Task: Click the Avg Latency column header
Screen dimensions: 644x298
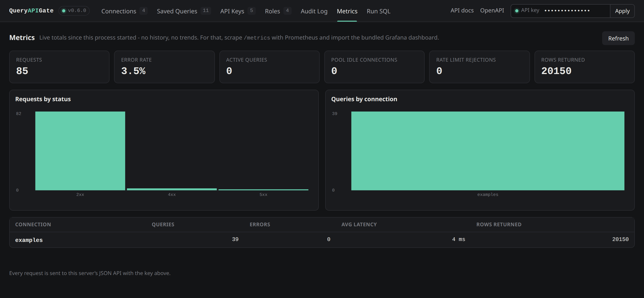Action: pos(359,224)
